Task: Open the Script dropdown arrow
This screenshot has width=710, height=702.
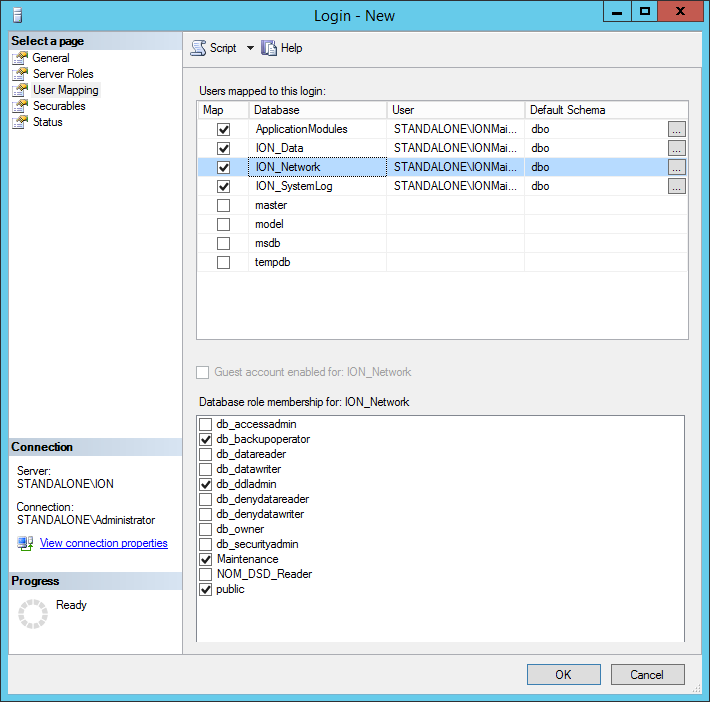Action: tap(250, 48)
